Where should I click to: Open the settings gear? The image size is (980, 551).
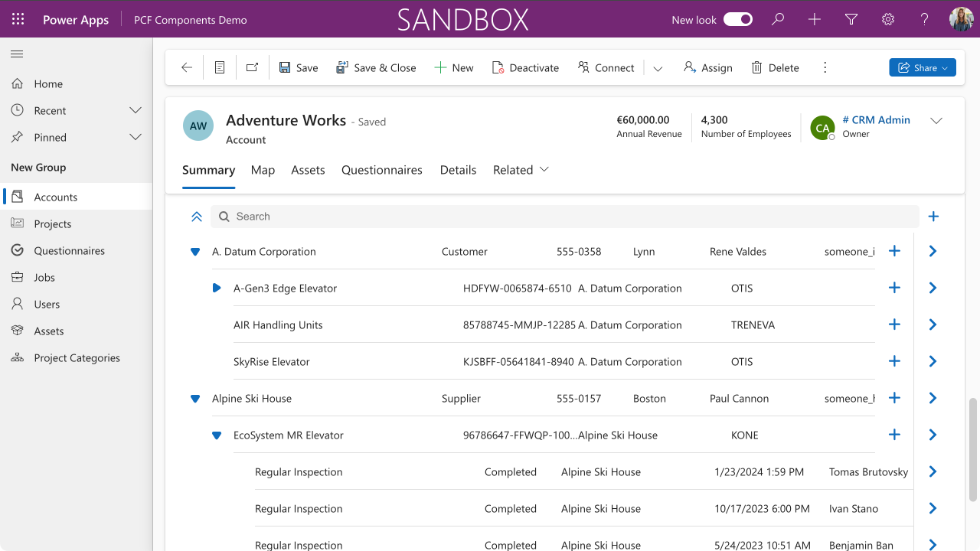tap(888, 20)
